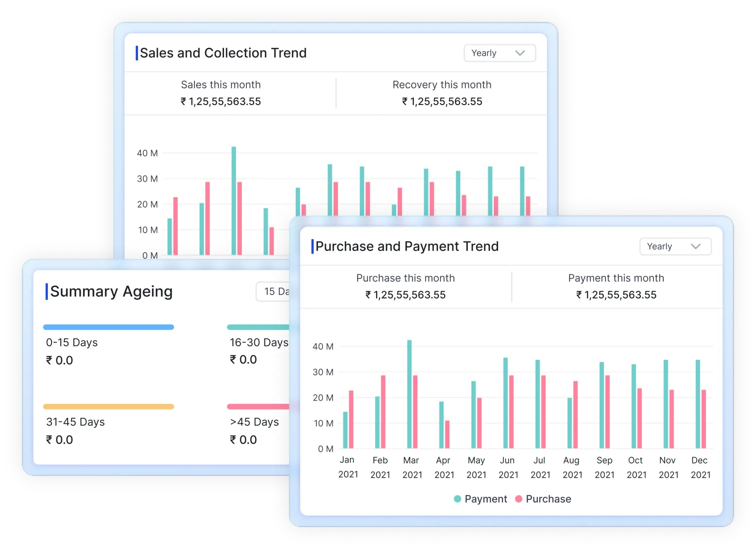756x549 pixels.
Task: Click the ₹ 0.0 value under 0-15 Days
Action: coord(59,360)
